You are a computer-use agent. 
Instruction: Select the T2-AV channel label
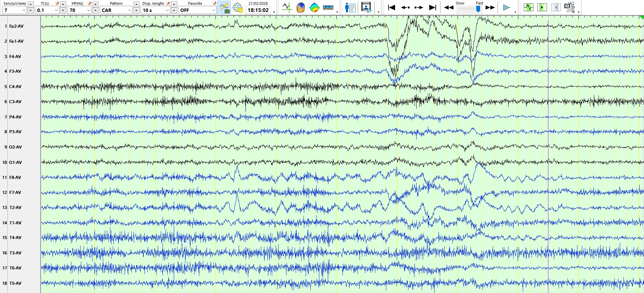[x=15, y=208]
